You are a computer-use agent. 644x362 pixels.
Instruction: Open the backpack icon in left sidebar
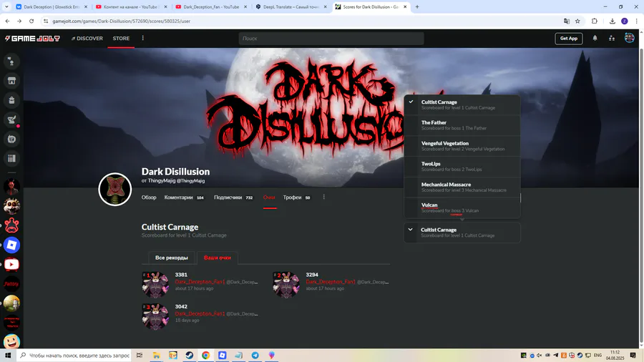[11, 100]
